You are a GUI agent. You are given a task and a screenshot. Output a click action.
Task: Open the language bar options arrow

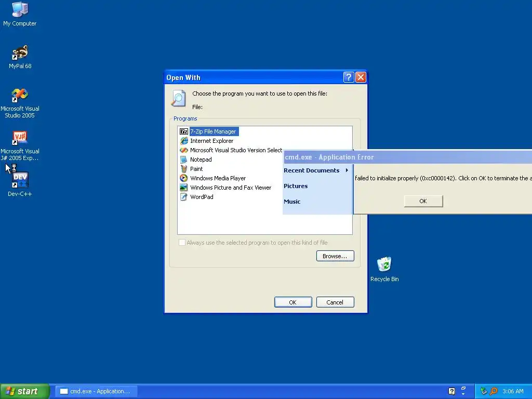463,394
